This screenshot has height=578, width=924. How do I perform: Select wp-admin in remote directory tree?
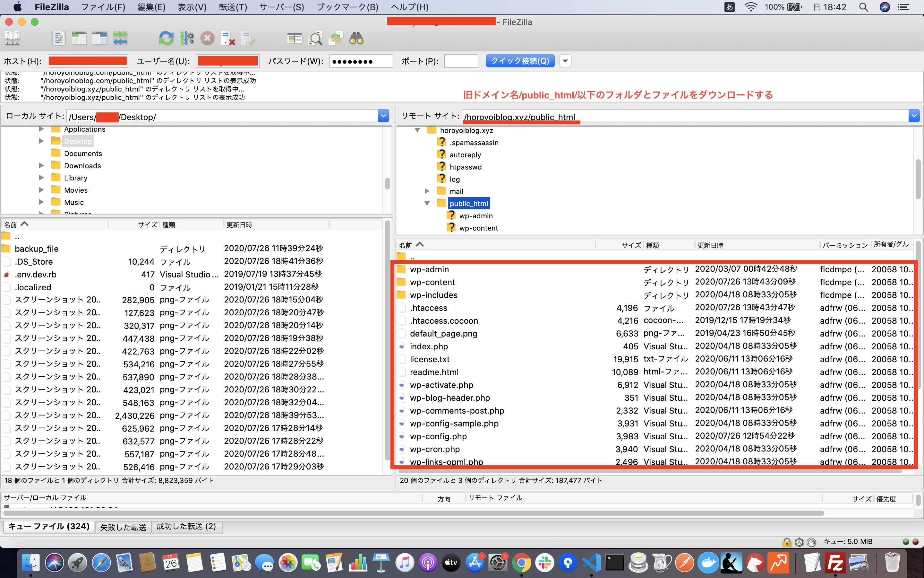click(x=476, y=215)
